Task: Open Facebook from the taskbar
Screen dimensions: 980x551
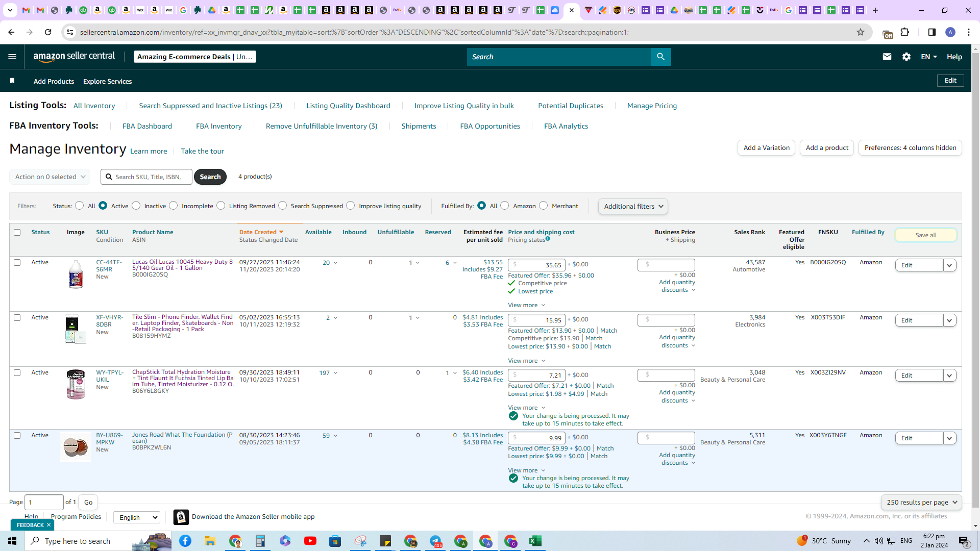Action: click(x=185, y=541)
